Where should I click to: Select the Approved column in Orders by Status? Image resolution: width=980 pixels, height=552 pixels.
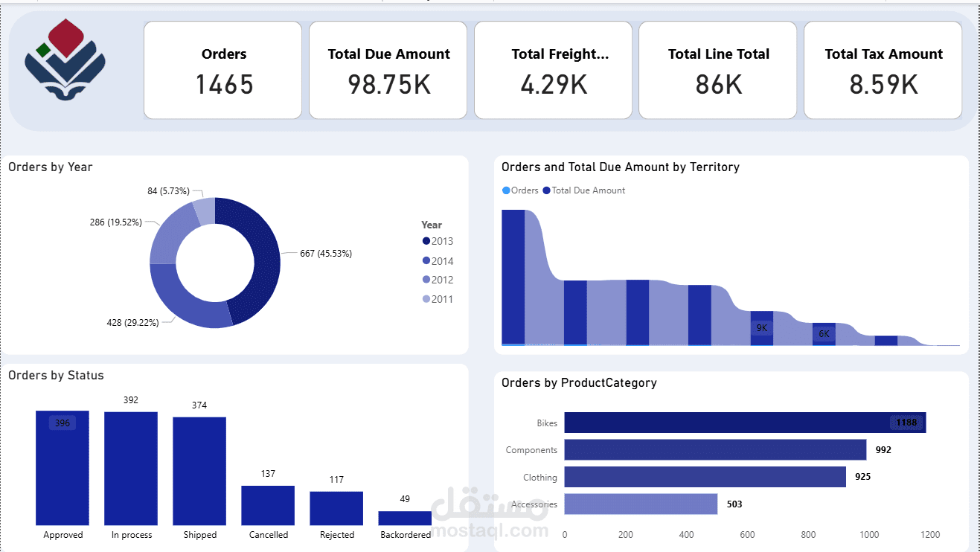[x=63, y=469]
